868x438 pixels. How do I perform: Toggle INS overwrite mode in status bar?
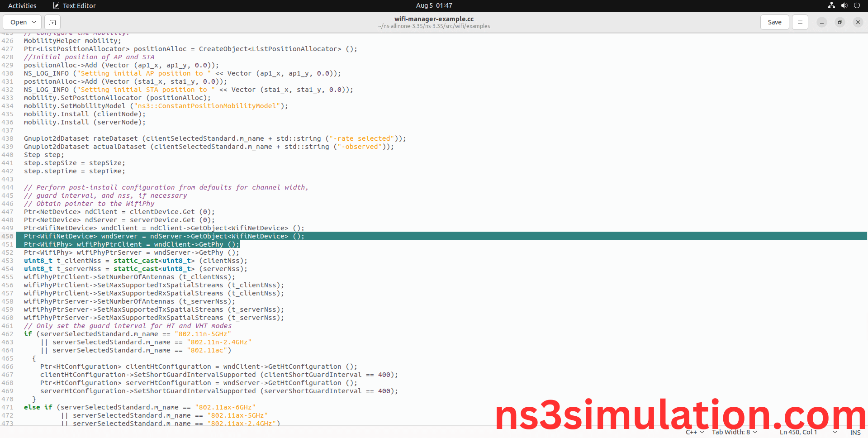pos(855,432)
